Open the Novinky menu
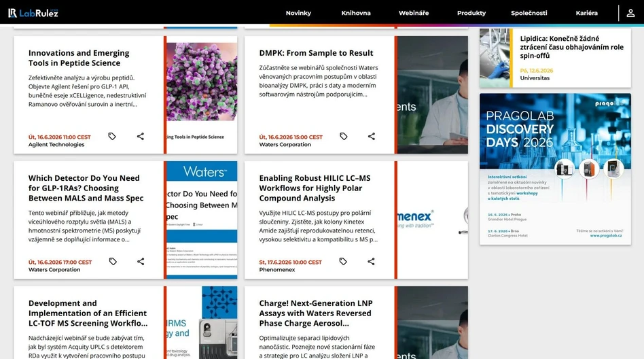The height and width of the screenshot is (359, 644). [298, 13]
